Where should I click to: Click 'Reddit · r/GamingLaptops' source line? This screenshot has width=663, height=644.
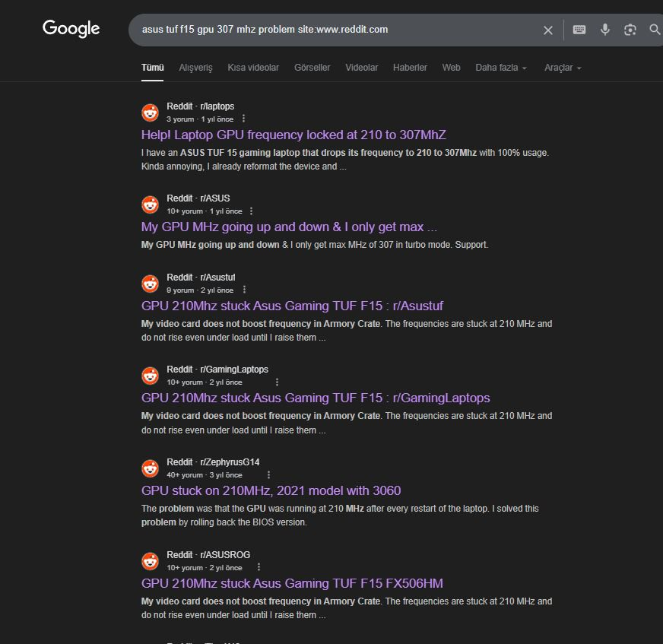pos(217,370)
